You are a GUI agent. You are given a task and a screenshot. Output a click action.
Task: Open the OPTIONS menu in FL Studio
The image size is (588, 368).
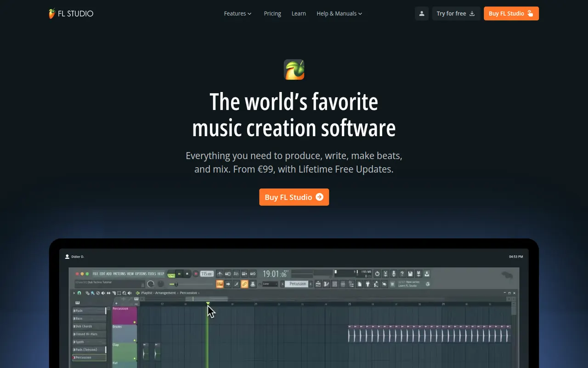tap(141, 274)
